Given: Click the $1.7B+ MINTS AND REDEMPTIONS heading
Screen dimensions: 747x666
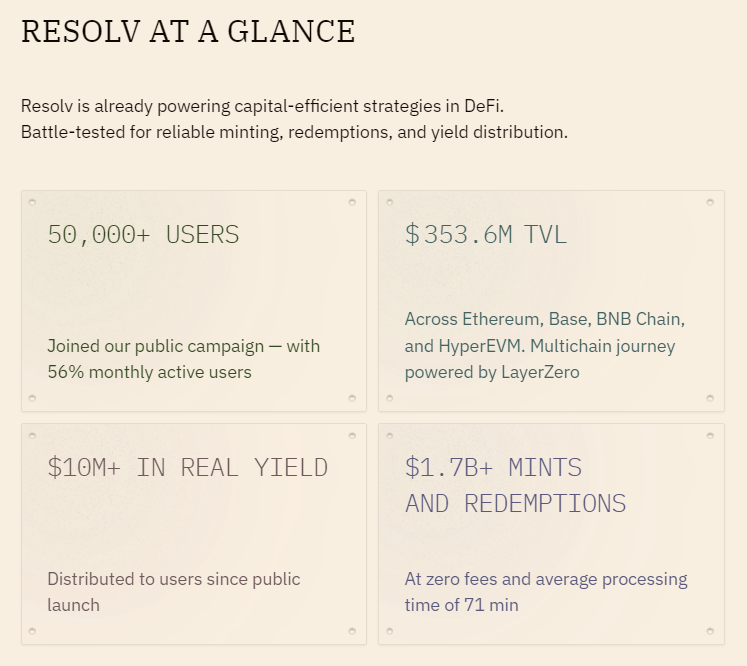Looking at the screenshot, I should click(x=515, y=485).
